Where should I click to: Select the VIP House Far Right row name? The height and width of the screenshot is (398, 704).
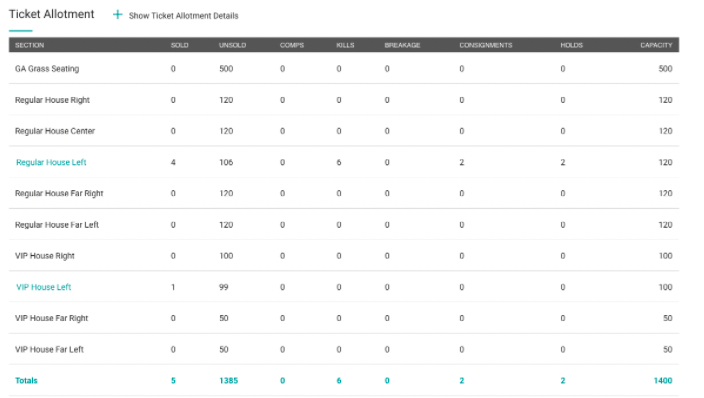tap(52, 318)
